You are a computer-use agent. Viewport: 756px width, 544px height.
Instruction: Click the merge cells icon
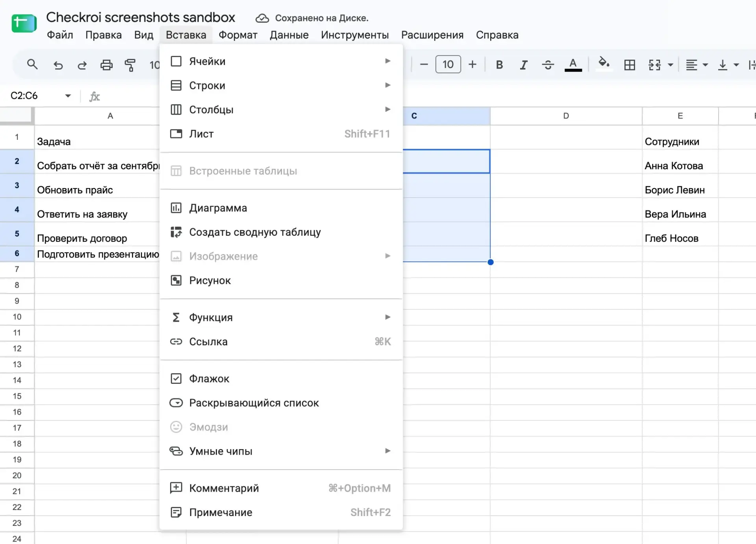654,65
